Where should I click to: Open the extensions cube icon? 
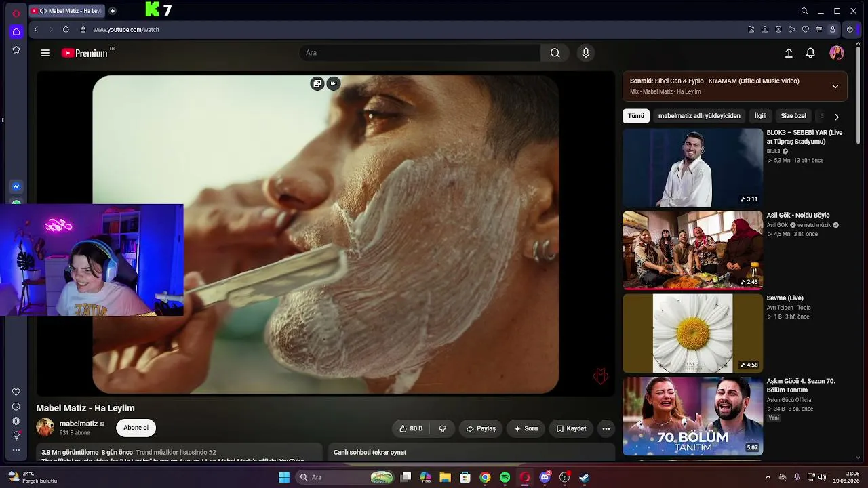pos(850,30)
